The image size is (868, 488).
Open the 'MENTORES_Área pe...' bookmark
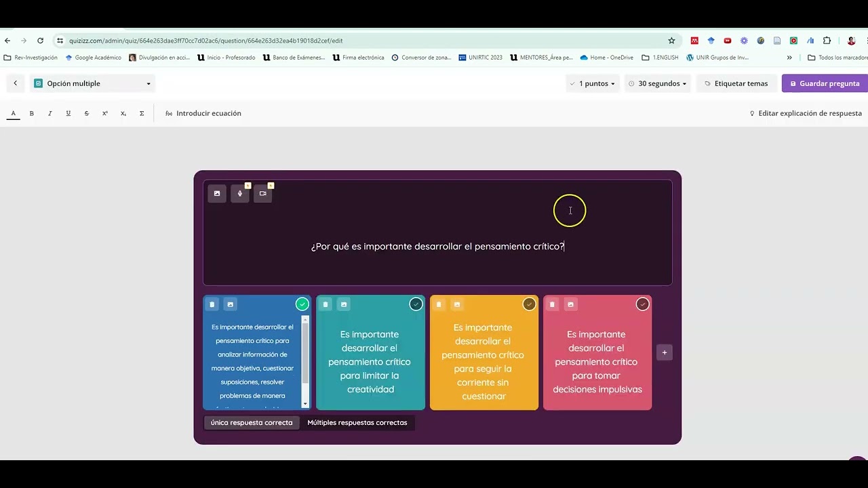[x=541, y=58]
